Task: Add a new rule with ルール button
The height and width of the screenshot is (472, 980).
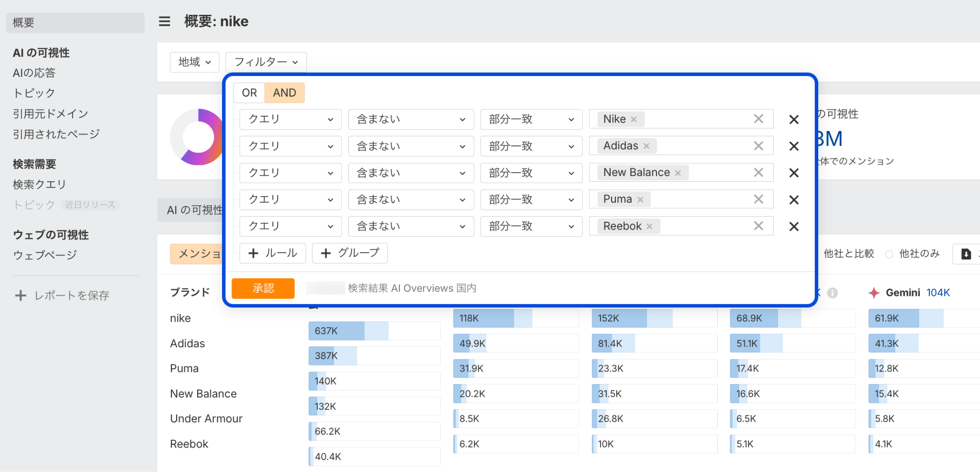Action: point(273,253)
